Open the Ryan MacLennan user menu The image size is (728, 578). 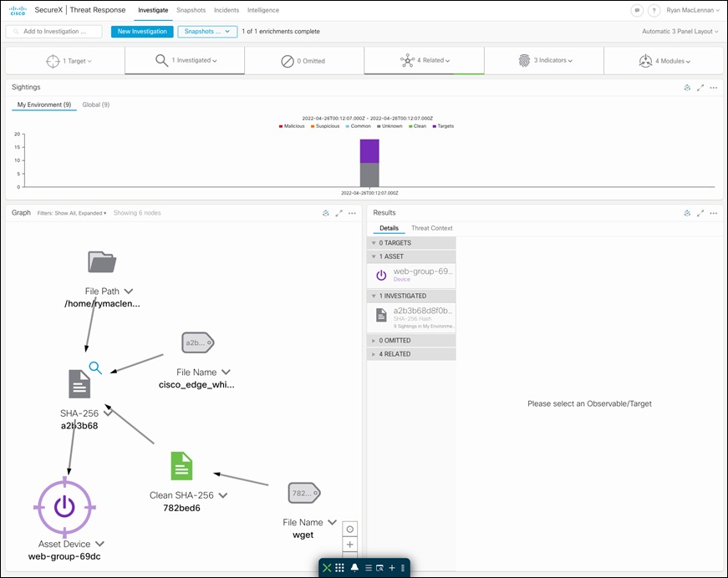tap(693, 10)
